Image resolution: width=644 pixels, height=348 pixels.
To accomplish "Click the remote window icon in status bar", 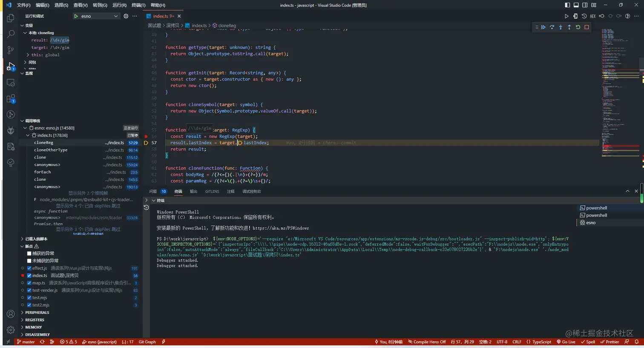I will coord(8,342).
